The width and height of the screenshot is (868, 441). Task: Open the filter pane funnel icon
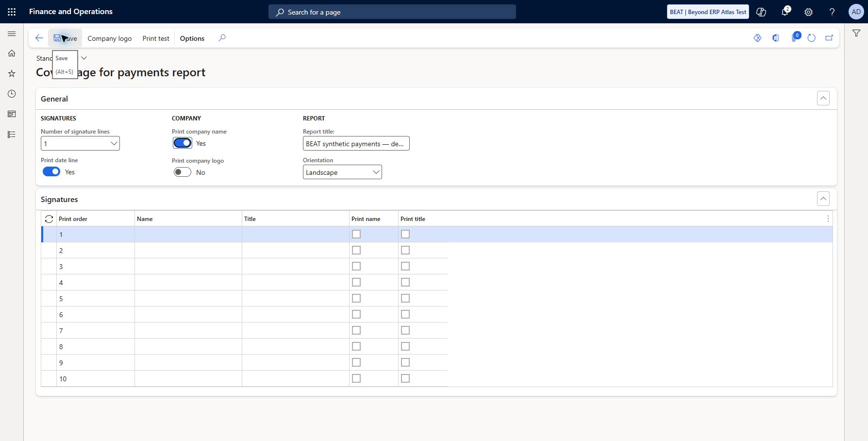click(856, 33)
